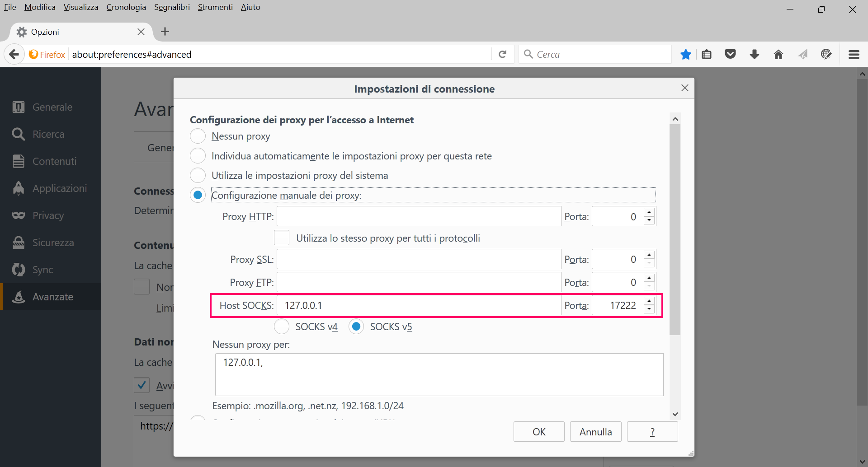Click the Proxy HTTP host field
Viewport: 868px width, 467px height.
pyautogui.click(x=419, y=216)
